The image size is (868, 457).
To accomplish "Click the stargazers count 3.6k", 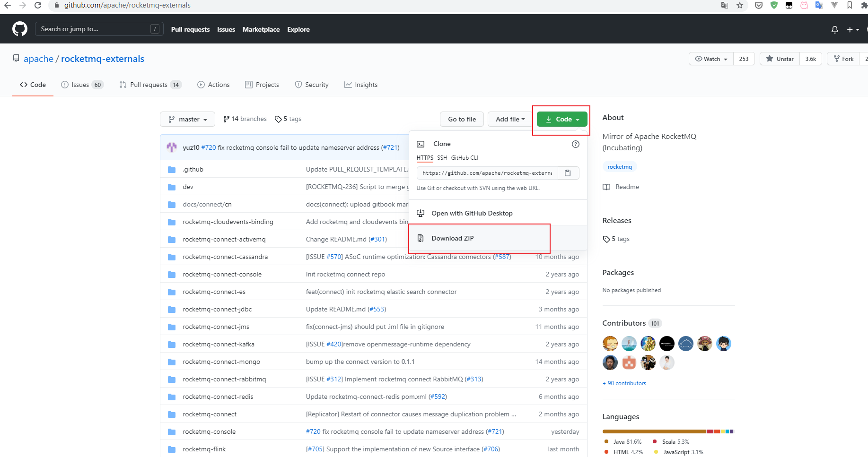I will click(x=811, y=59).
